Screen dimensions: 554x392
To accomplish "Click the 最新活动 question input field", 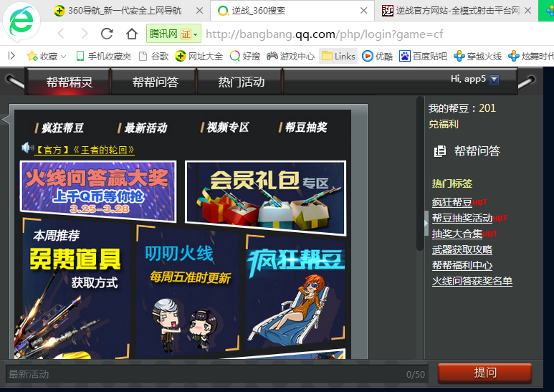I will click(217, 374).
